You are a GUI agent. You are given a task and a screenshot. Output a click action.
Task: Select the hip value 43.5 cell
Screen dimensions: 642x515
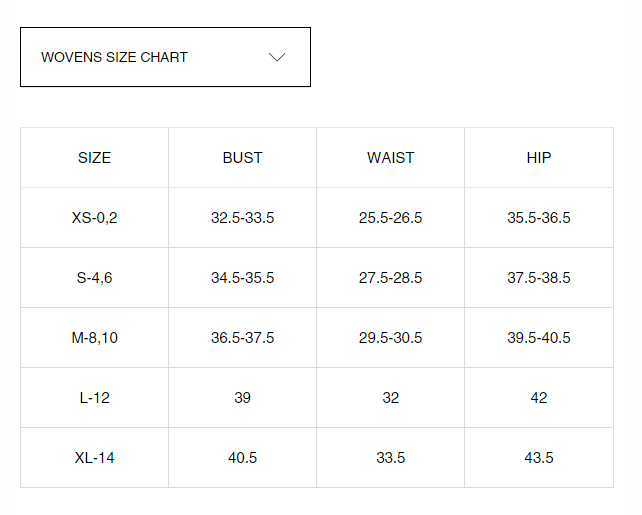539,458
